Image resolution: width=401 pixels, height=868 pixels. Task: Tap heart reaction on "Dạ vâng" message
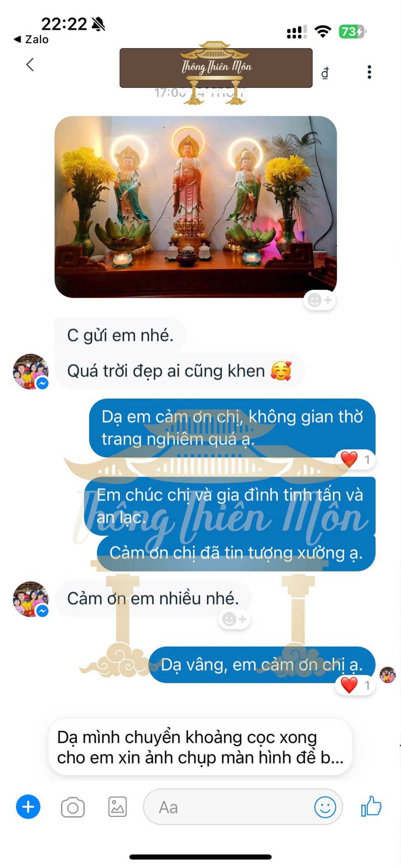355,685
